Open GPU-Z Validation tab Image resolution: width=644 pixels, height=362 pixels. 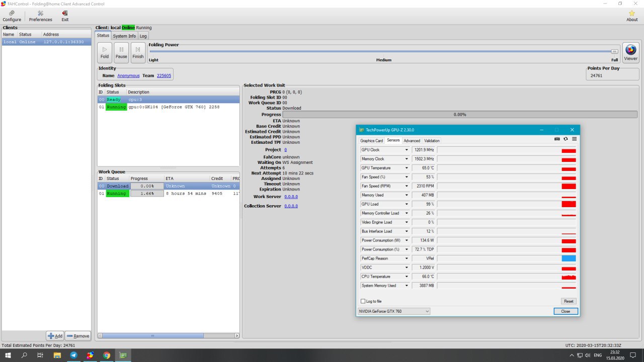click(432, 141)
